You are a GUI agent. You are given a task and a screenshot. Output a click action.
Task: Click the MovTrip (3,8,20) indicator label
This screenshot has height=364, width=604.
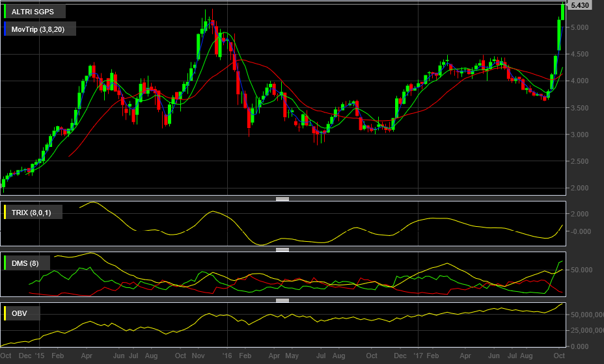point(38,29)
